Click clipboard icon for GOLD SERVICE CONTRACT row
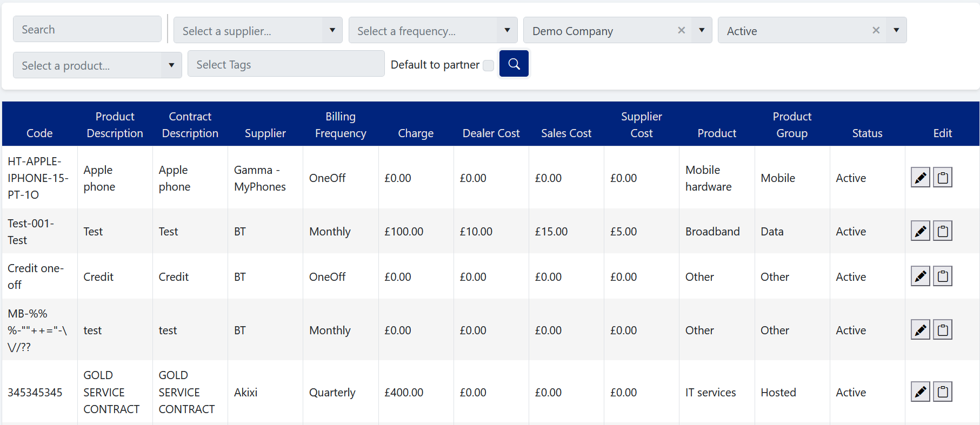The width and height of the screenshot is (980, 425). [x=942, y=392]
